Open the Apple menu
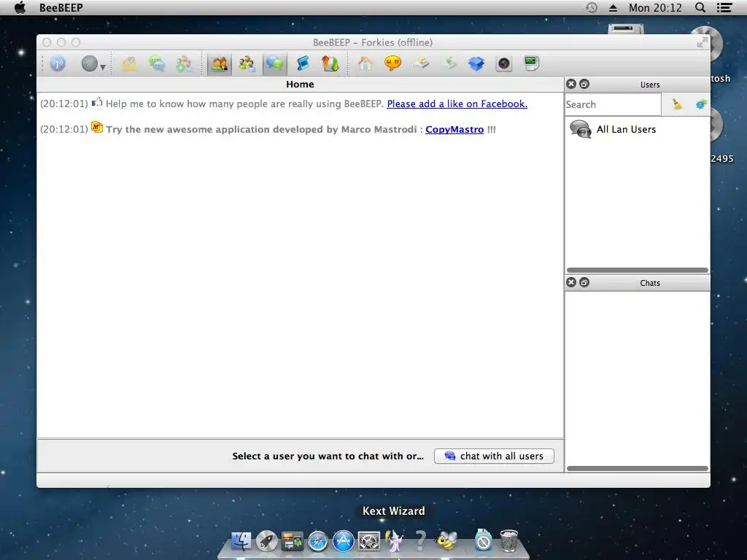747x560 pixels. point(20,7)
